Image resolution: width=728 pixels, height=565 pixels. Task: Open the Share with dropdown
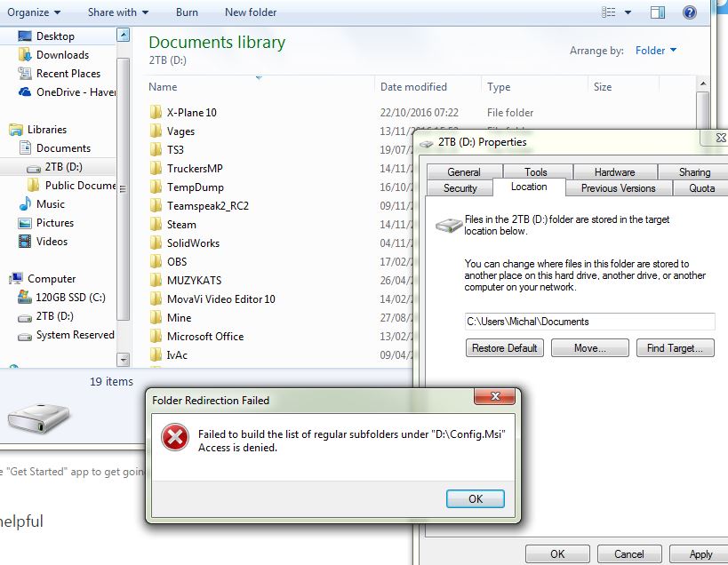(x=118, y=12)
